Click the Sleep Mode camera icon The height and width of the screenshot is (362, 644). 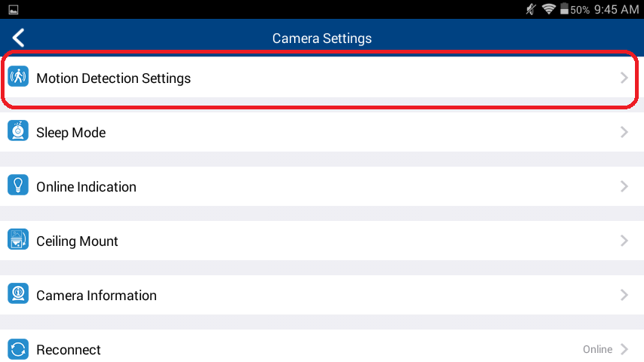pyautogui.click(x=18, y=130)
